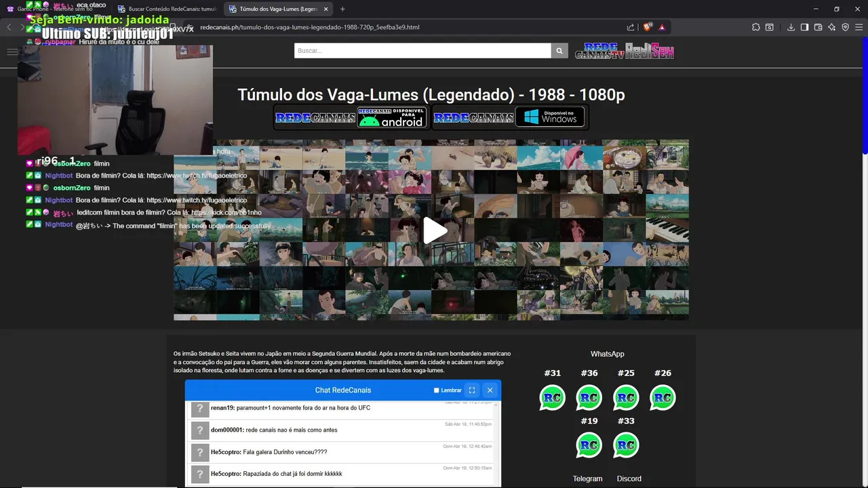The image size is (868, 488).
Task: Open a new browser tab
Action: (342, 9)
